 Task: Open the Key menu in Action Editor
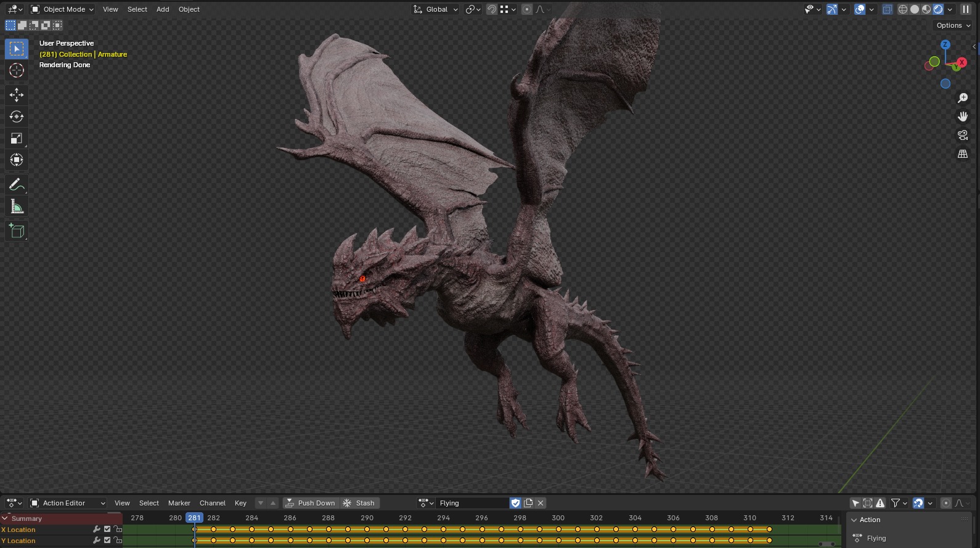[240, 503]
